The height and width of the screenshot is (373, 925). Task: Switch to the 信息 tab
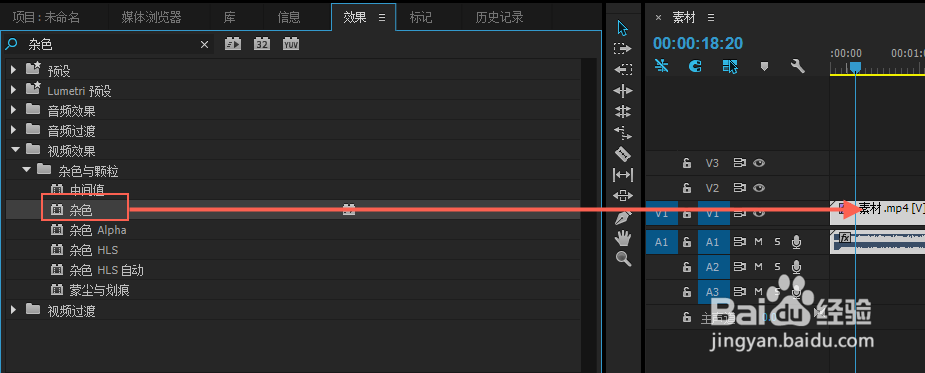[x=289, y=18]
